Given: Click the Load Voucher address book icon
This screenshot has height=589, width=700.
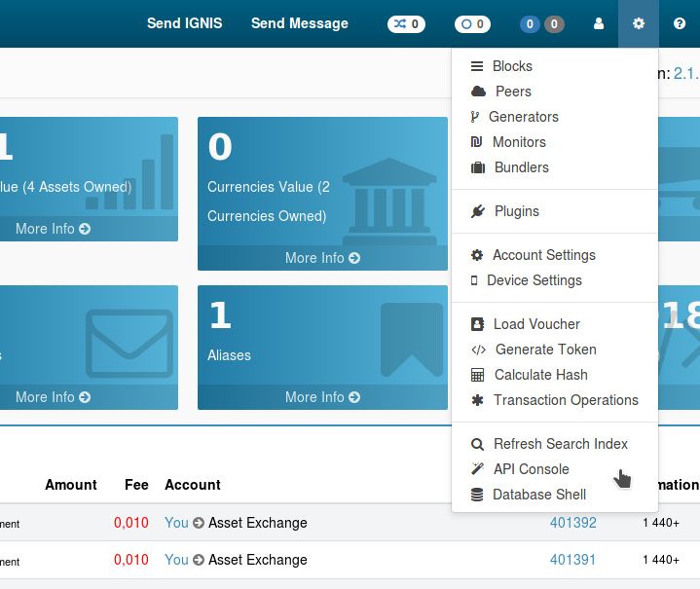Looking at the screenshot, I should [477, 324].
